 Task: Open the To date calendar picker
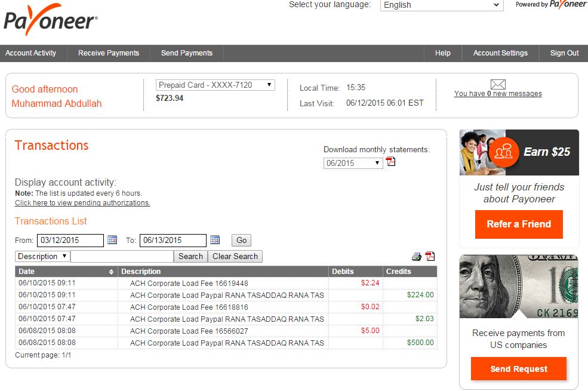(x=215, y=240)
